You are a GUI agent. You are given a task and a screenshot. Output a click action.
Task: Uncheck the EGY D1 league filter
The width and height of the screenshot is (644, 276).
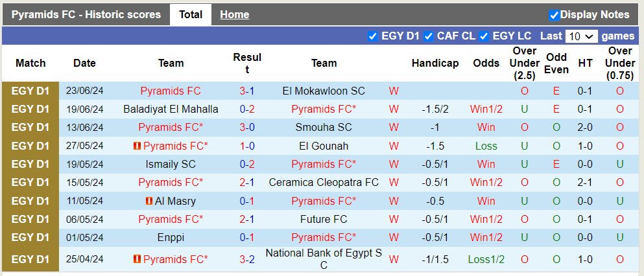[x=372, y=36]
